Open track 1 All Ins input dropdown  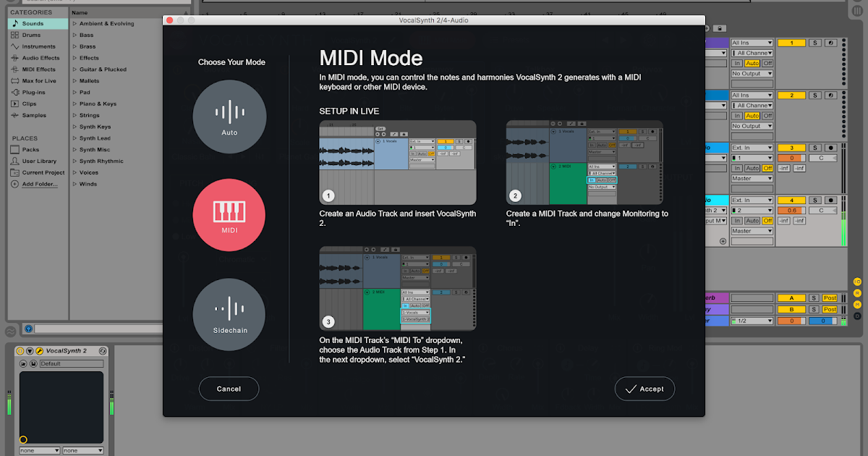pyautogui.click(x=752, y=43)
